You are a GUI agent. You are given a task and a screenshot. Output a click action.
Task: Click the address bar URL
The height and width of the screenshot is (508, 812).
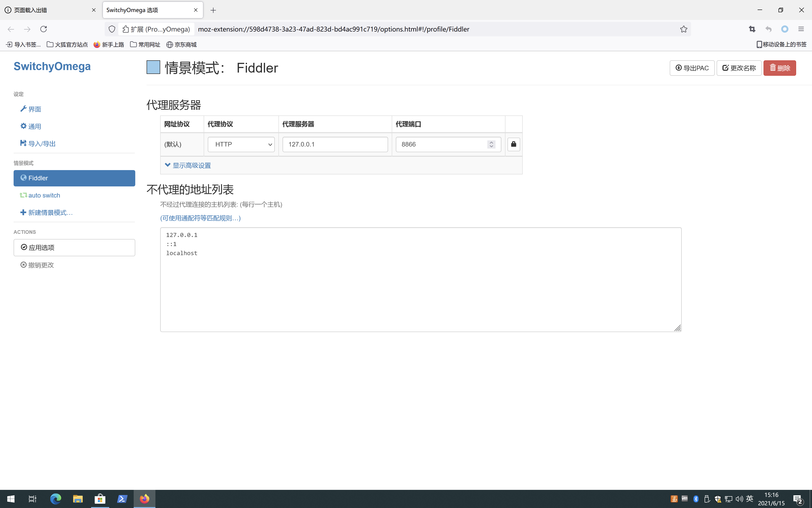[333, 29]
